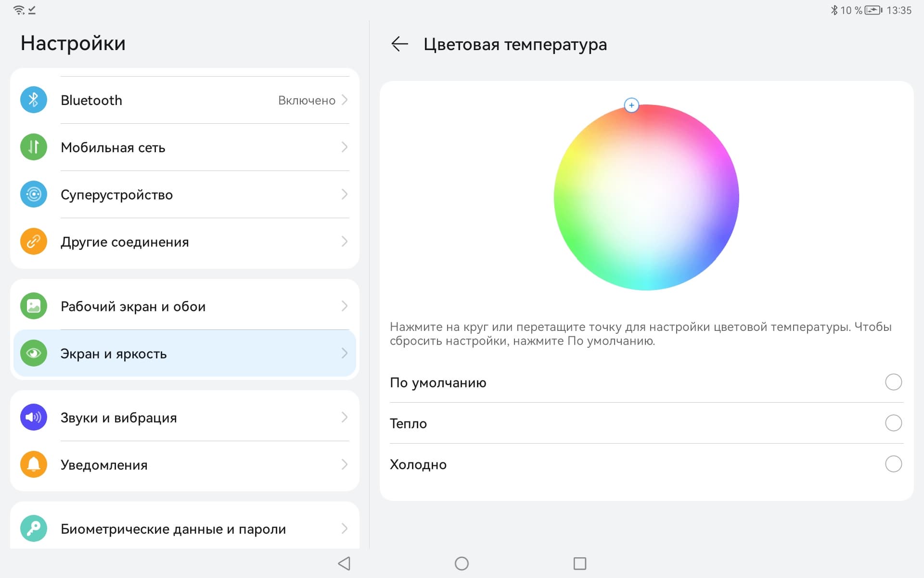
Task: Tap the green Mobile network arrows icon
Action: [x=33, y=147]
